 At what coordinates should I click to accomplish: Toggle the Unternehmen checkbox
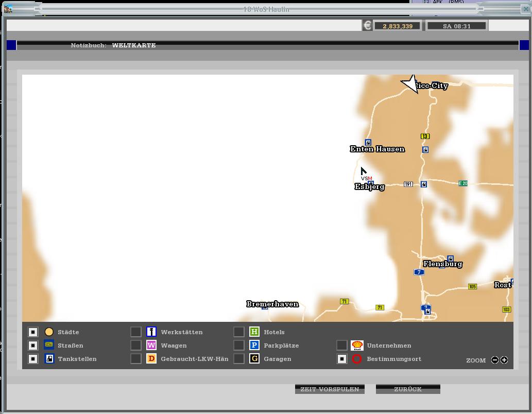(x=342, y=346)
